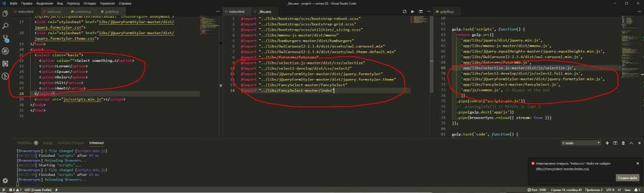Screen dimensions: 644x193
Task: Open the Extensions view
Action: pyautogui.click(x=5, y=64)
